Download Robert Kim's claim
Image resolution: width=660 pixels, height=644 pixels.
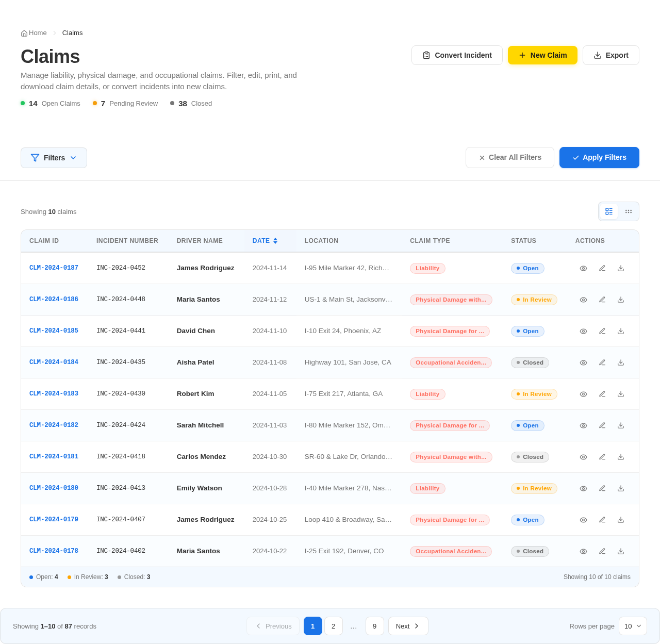point(621,394)
